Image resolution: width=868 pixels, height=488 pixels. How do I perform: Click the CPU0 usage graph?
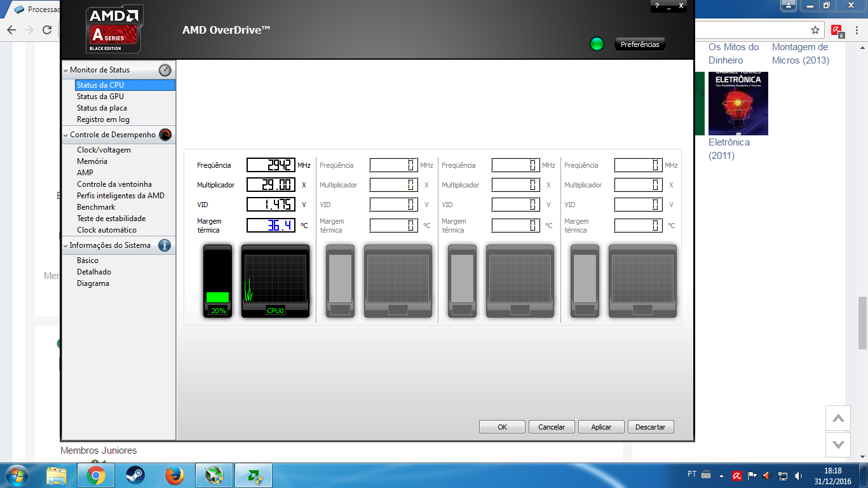tap(275, 281)
